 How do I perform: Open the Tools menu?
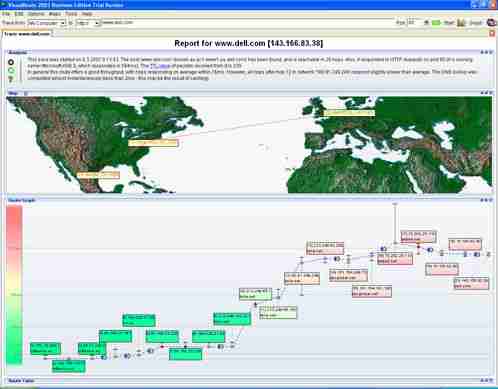point(71,14)
